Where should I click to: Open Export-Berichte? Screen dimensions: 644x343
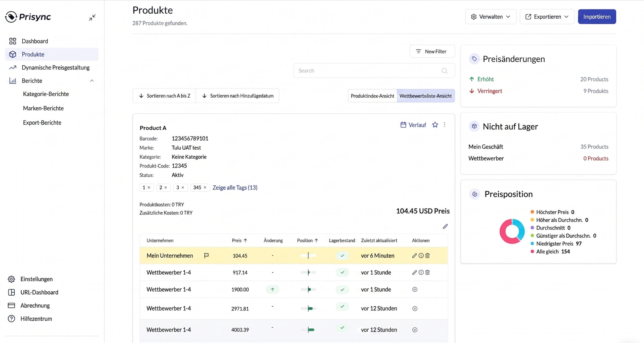point(42,122)
